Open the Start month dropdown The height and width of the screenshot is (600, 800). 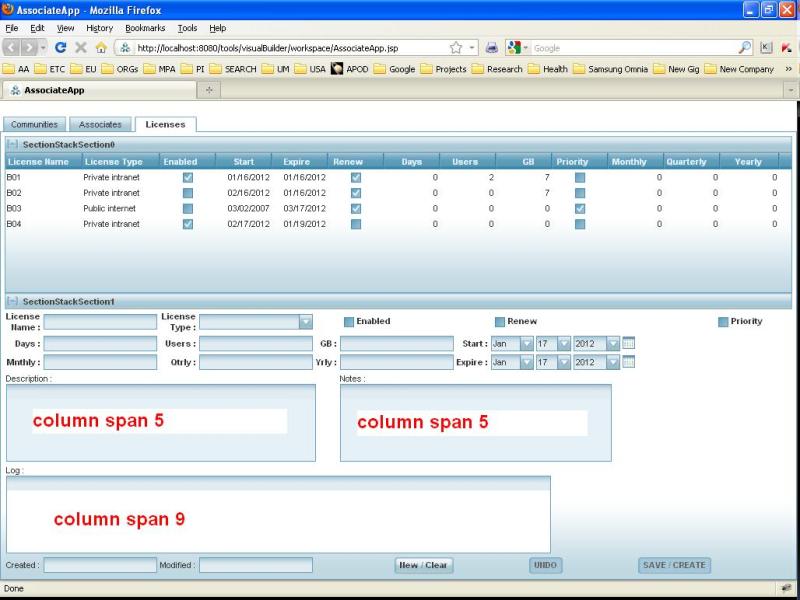526,343
